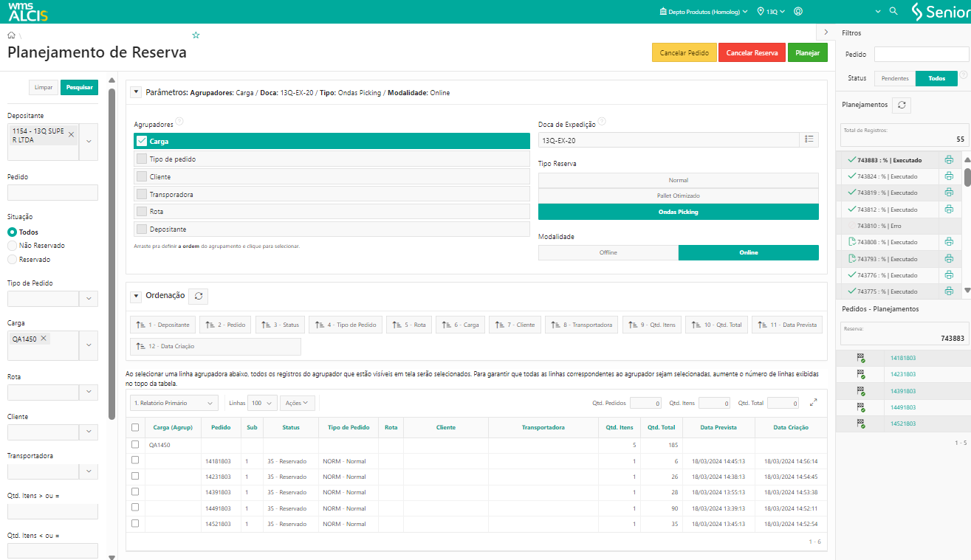Collapse the Parâmetros section
The image size is (971, 560).
click(x=136, y=92)
